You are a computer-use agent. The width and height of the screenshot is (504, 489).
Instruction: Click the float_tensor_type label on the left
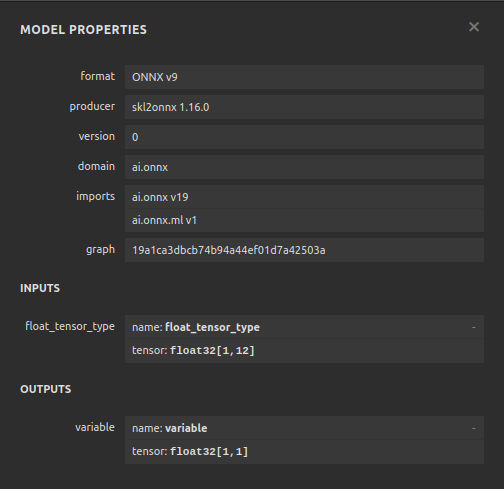pos(70,326)
